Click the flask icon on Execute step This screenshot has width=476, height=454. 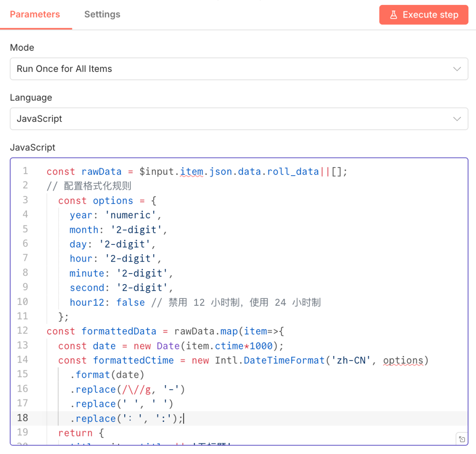[394, 15]
